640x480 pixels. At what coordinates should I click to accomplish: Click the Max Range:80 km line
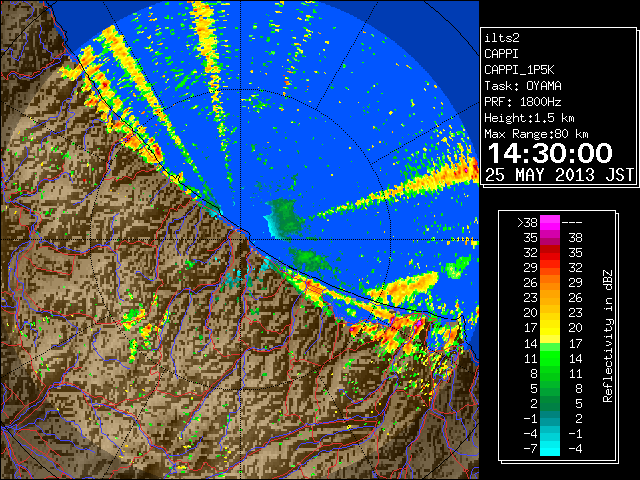[x=536, y=134]
